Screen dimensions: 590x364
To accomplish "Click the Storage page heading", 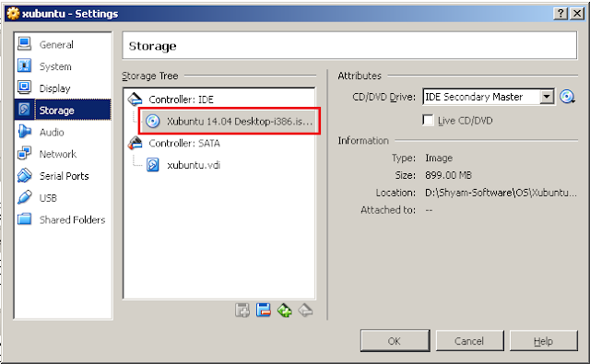I will click(x=152, y=46).
